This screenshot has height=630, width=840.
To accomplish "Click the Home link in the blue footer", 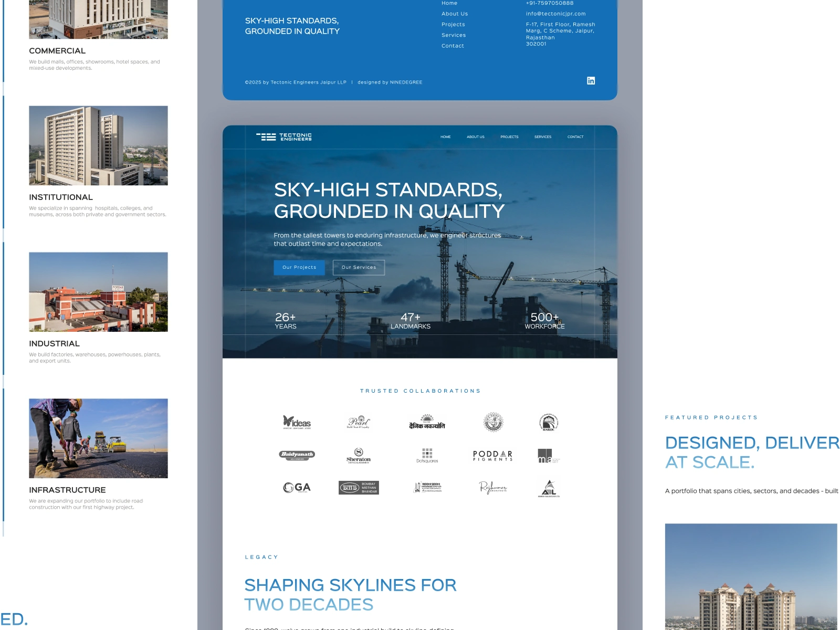I will (449, 3).
